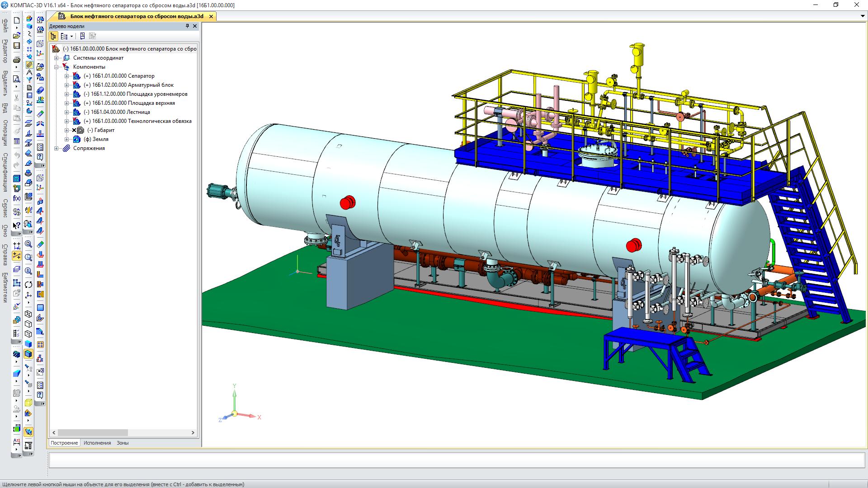
Task: Switch to the Исполнения tab
Action: pyautogui.click(x=97, y=443)
